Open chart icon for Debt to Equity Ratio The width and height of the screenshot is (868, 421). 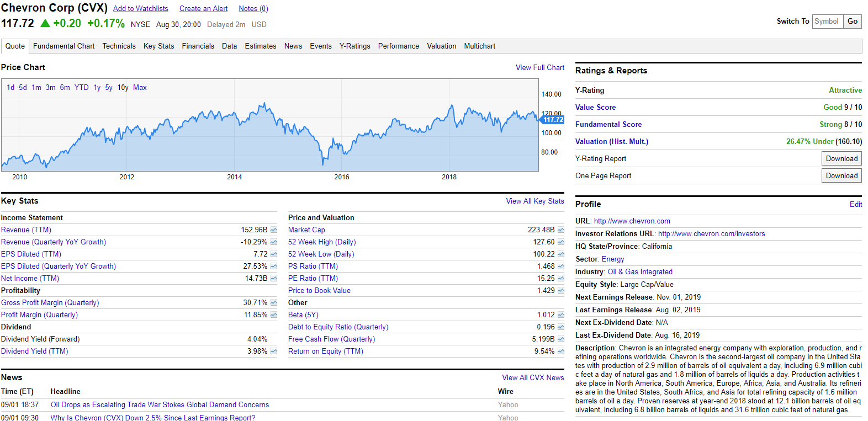click(561, 327)
